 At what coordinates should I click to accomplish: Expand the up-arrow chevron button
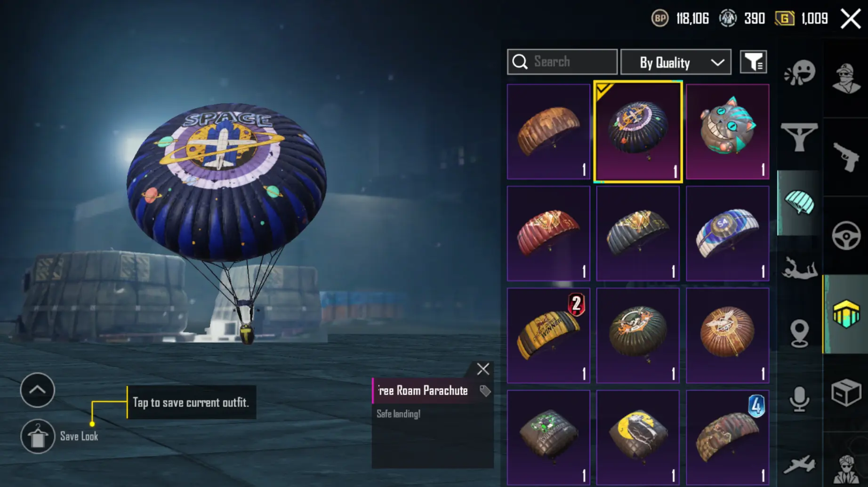(38, 390)
